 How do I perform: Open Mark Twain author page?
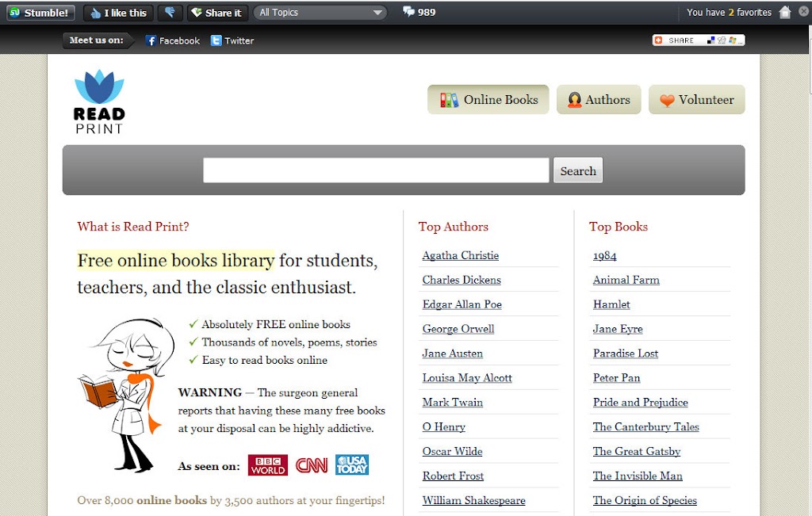[x=452, y=402]
